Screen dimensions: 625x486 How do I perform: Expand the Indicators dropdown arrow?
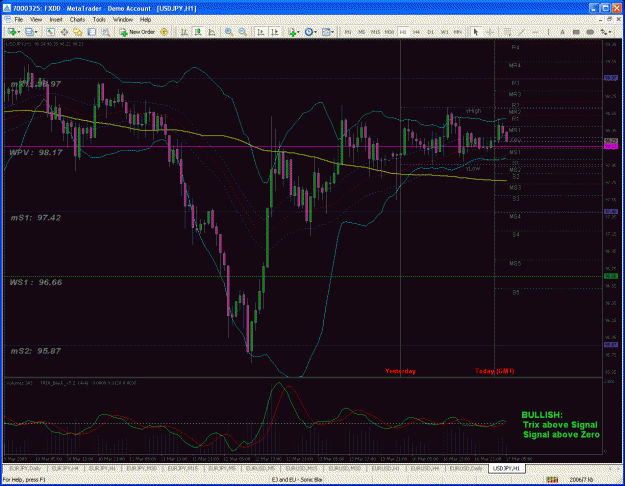(299, 32)
